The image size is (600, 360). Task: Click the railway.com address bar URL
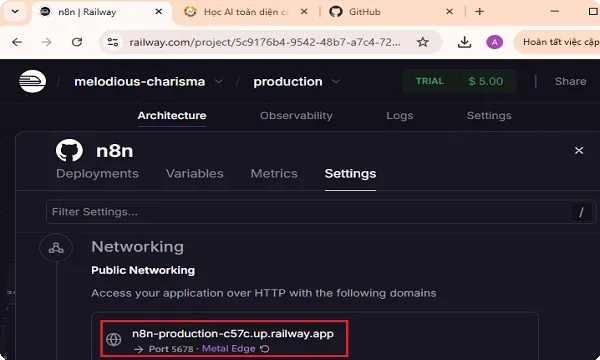(265, 42)
